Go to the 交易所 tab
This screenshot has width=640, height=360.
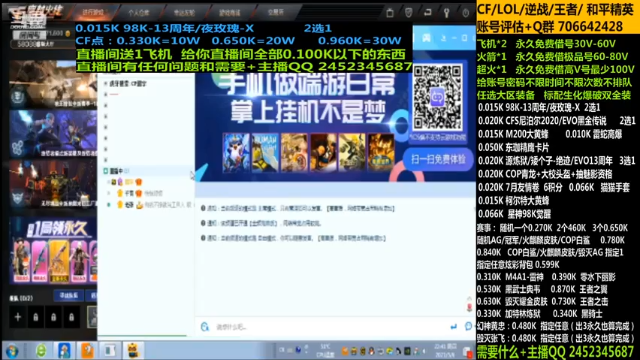276,12
